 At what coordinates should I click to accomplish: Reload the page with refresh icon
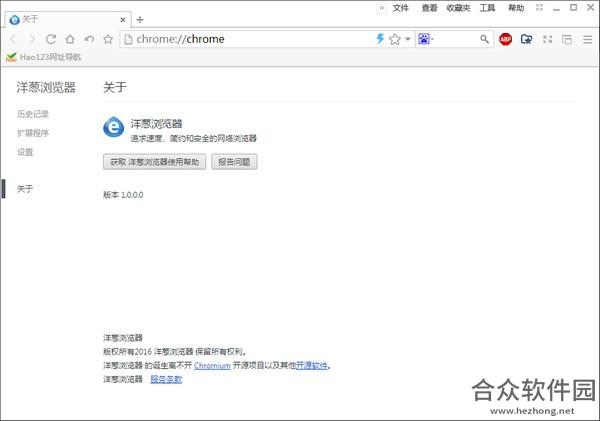pyautogui.click(x=51, y=39)
